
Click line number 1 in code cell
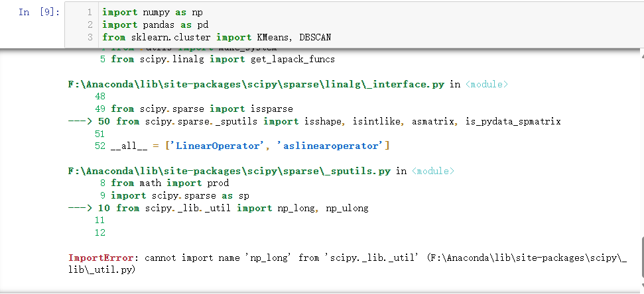point(90,13)
